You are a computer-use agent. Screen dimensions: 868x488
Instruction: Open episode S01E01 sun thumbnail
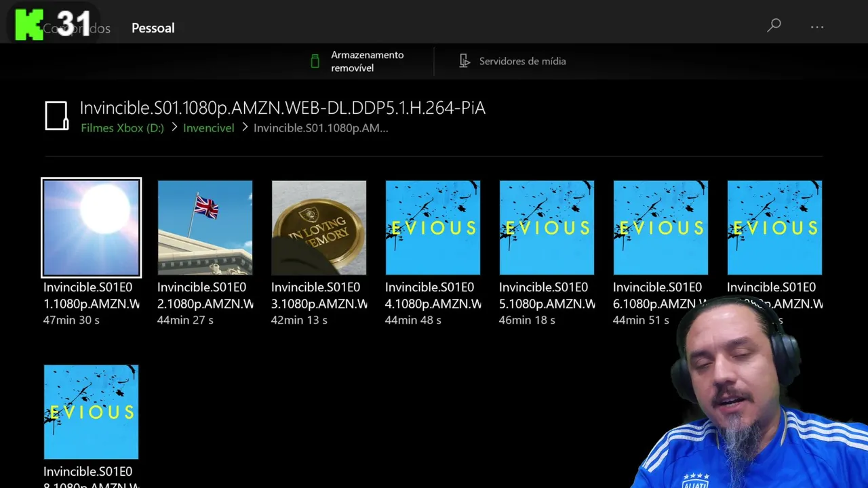pyautogui.click(x=92, y=228)
